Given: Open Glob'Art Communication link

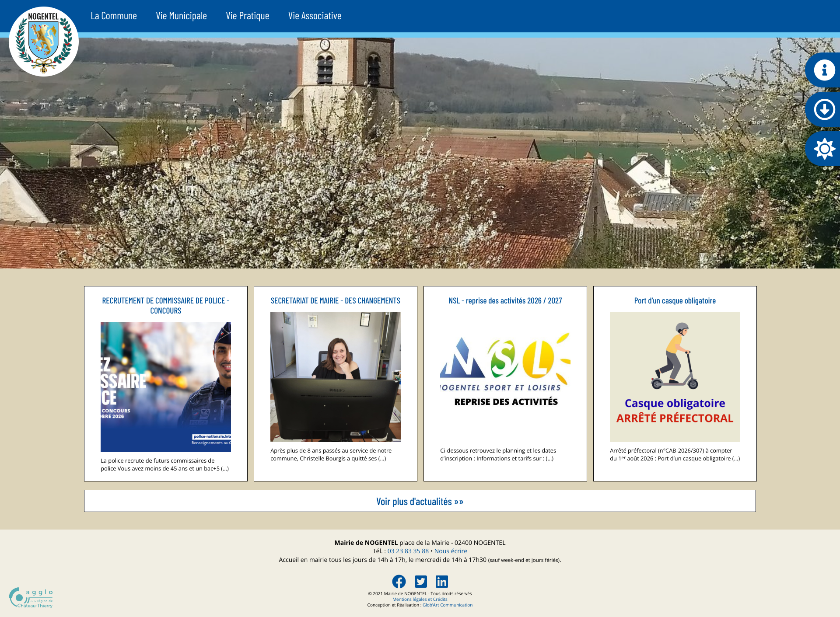Looking at the screenshot, I should coord(448,605).
